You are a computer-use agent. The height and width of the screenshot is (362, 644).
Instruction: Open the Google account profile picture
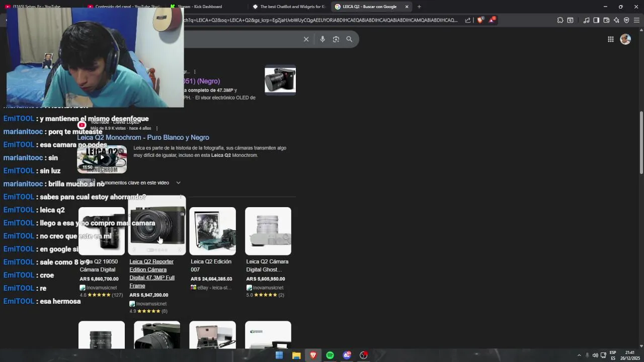tap(625, 39)
